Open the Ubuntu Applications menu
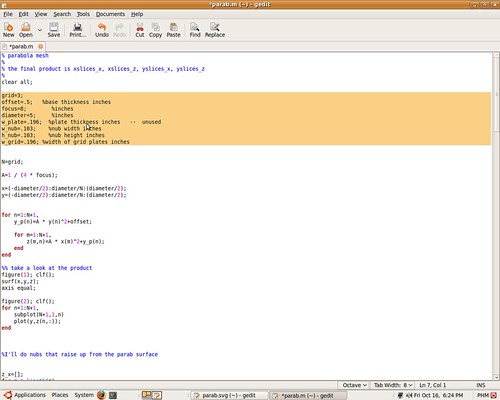 coord(25,395)
